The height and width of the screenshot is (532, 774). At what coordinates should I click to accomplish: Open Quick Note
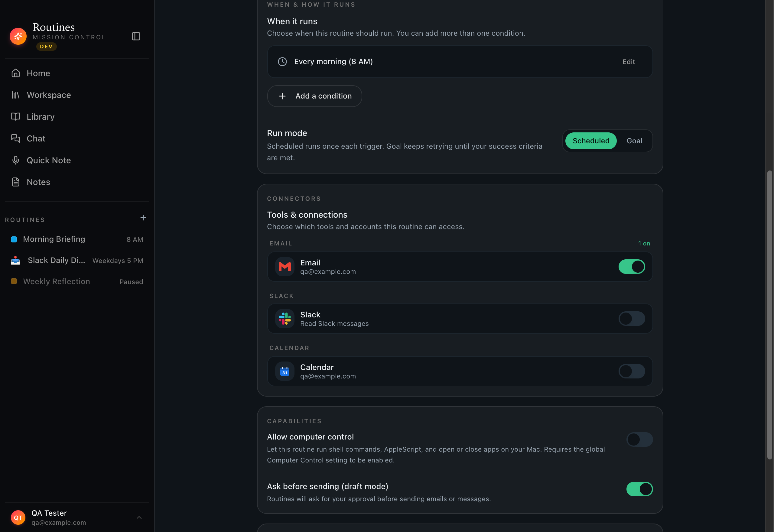(77, 160)
